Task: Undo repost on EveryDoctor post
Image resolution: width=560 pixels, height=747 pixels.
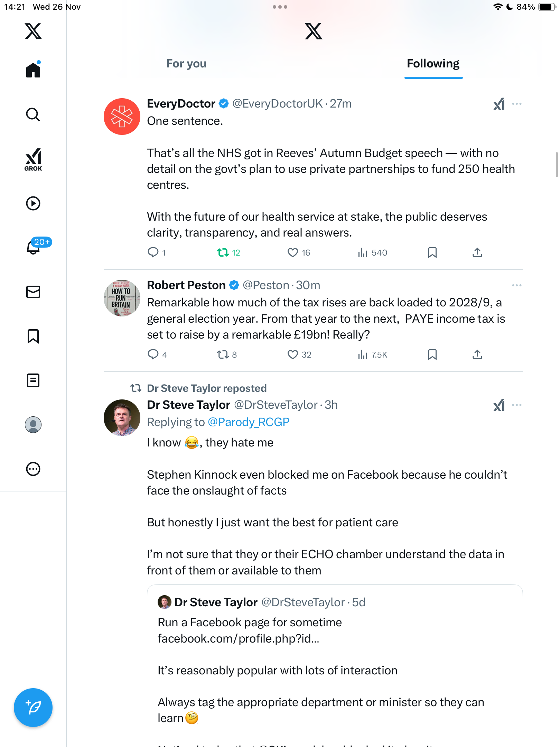Action: coord(223,253)
